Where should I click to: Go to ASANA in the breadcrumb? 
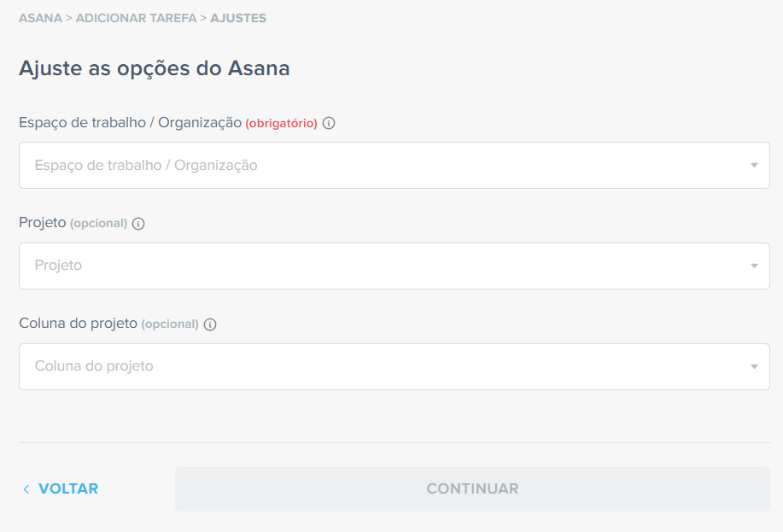(40, 18)
